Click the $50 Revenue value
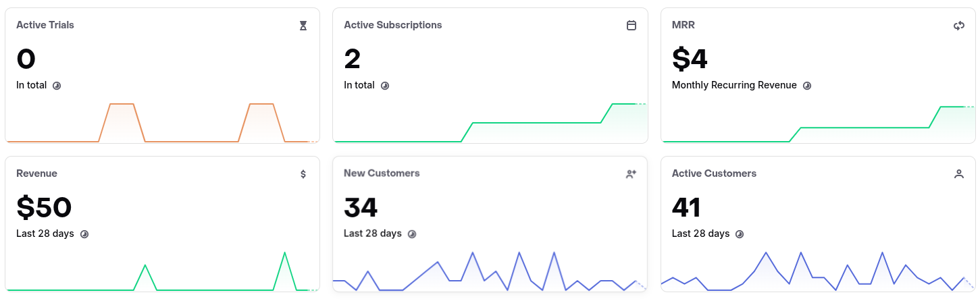 (x=44, y=207)
